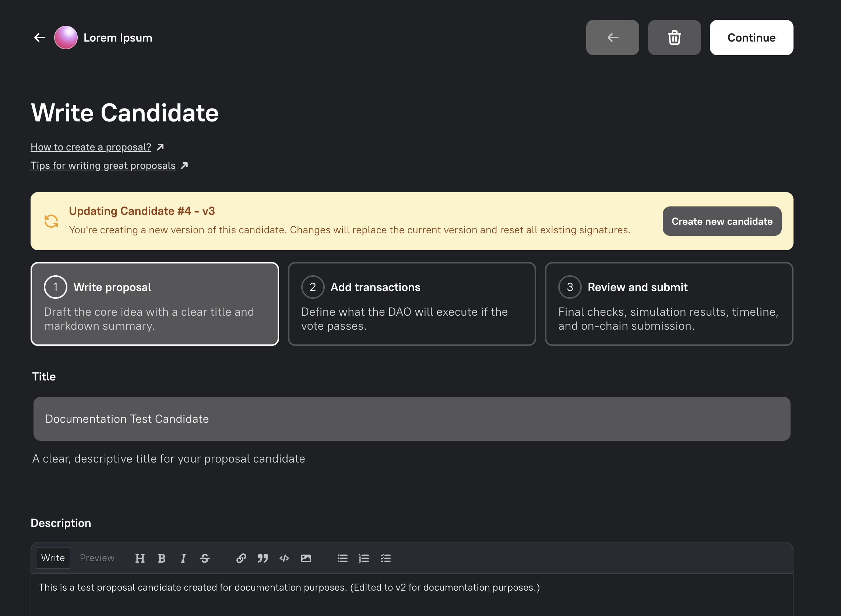The image size is (841, 616).
Task: Add a numbered list
Action: (364, 558)
